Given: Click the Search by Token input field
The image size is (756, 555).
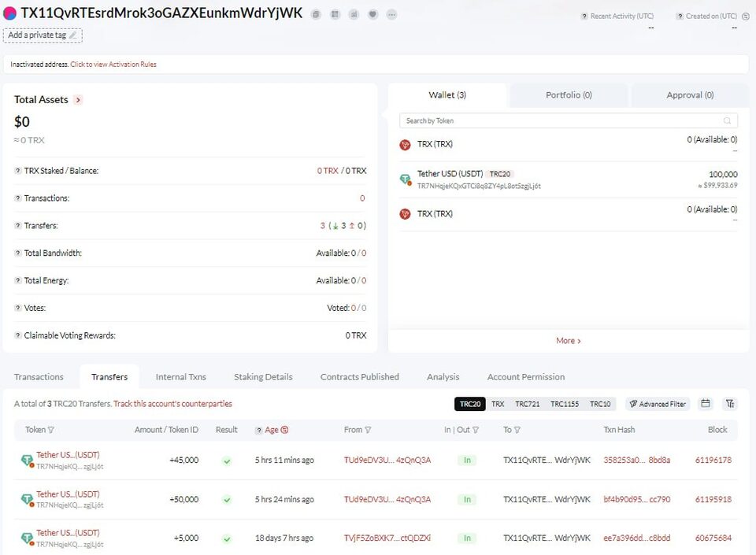Looking at the screenshot, I should click(x=563, y=120).
